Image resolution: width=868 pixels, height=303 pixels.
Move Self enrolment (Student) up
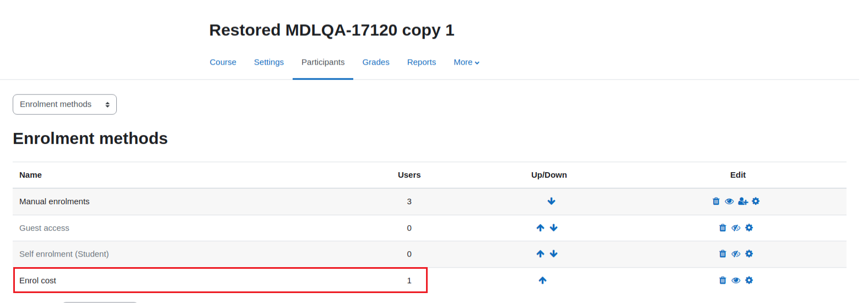[540, 254]
